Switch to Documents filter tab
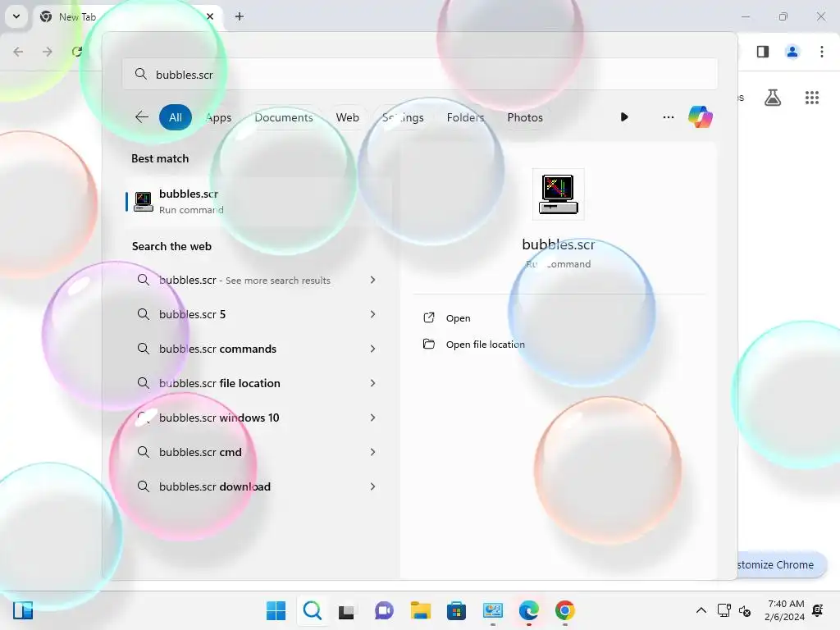Image resolution: width=840 pixels, height=630 pixels. pyautogui.click(x=283, y=117)
